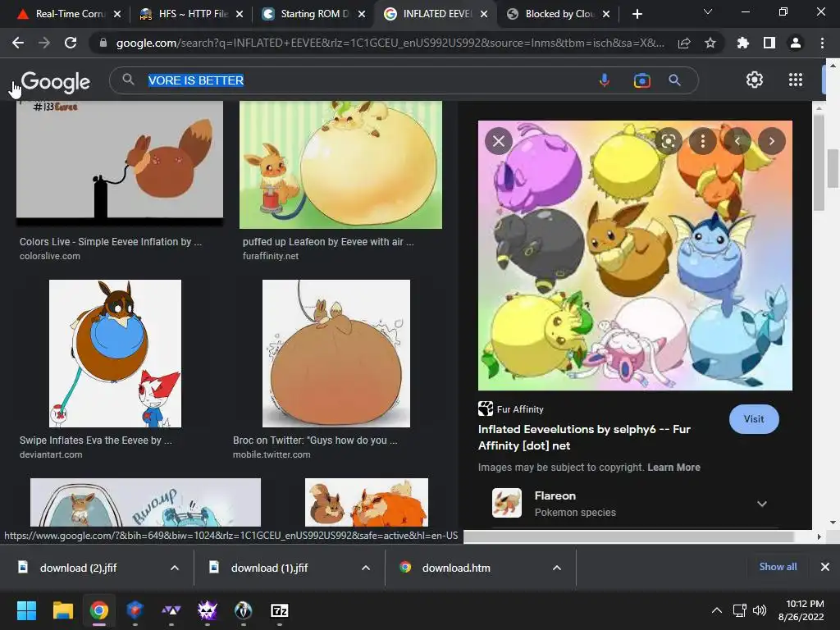Switch to Real-Time Corruptor tab
This screenshot has width=840, height=630.
(x=69, y=14)
